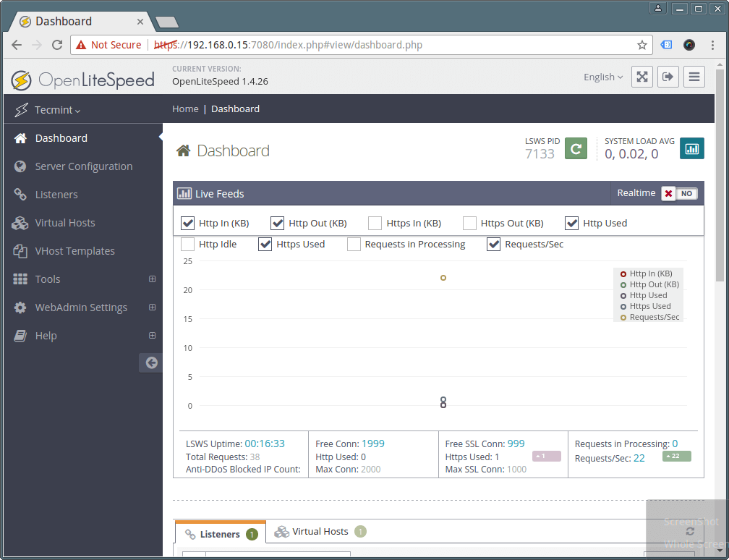This screenshot has width=729, height=560.
Task: Toggle the Realtime switch on
Action: click(x=680, y=193)
